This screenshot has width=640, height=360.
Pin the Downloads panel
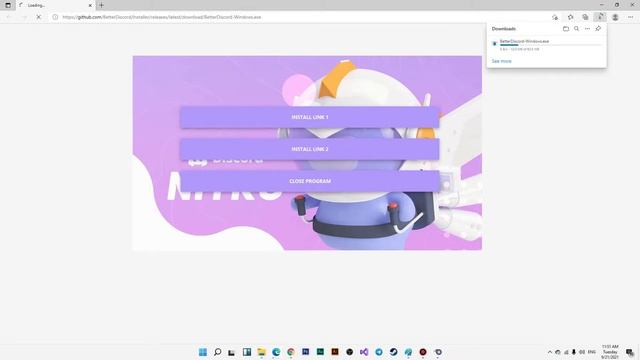coord(598,29)
